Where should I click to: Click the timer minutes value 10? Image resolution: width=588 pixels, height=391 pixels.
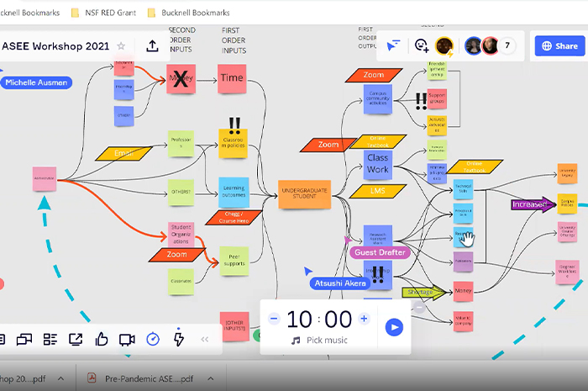point(299,320)
